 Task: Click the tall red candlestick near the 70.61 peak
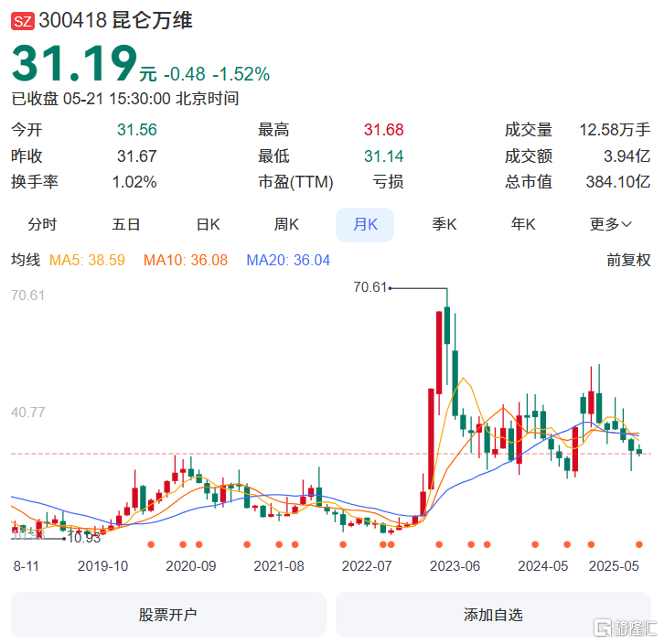click(x=439, y=352)
